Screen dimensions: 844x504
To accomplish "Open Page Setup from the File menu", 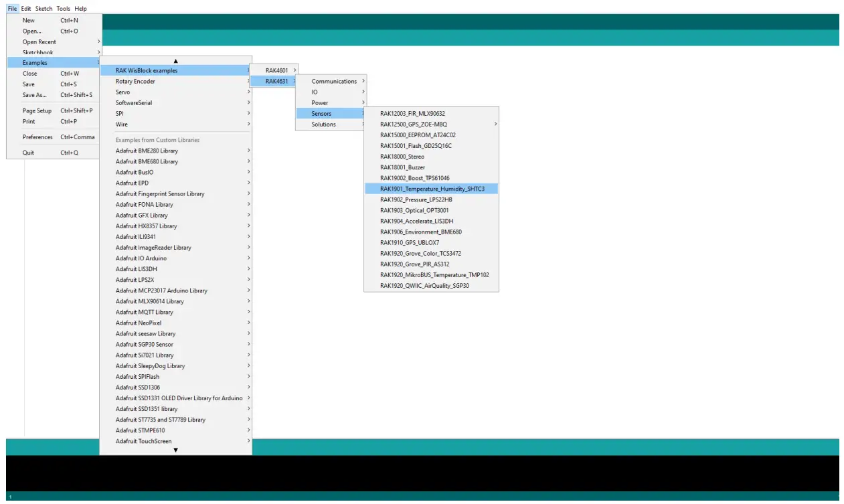I will pyautogui.click(x=54, y=110).
